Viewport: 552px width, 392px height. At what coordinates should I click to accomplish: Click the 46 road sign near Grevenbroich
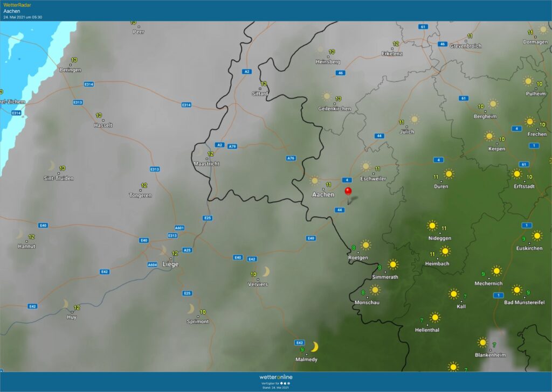pyautogui.click(x=442, y=44)
